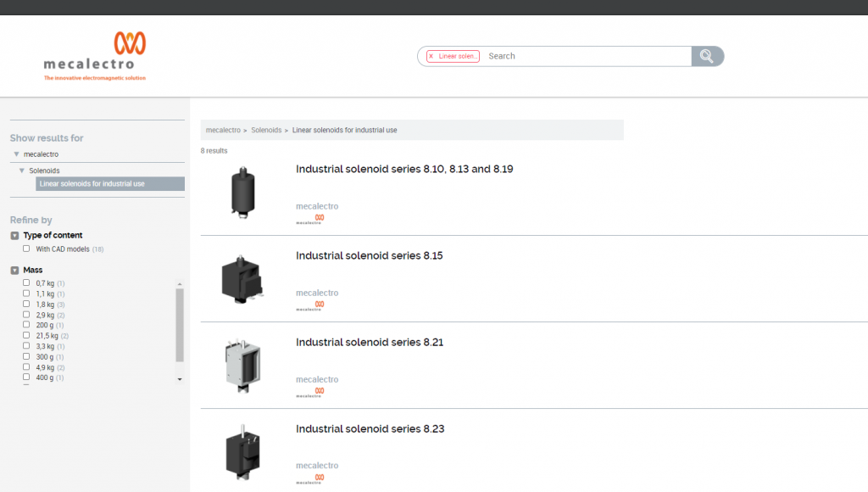Check the 0,7 kg mass filter
This screenshot has width=868, height=492.
[x=26, y=283]
